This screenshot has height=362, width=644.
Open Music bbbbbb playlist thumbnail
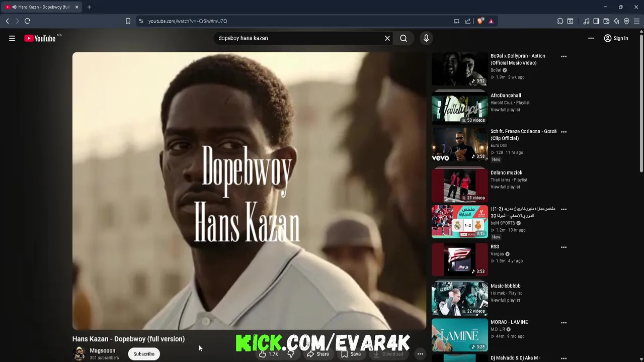click(x=459, y=299)
